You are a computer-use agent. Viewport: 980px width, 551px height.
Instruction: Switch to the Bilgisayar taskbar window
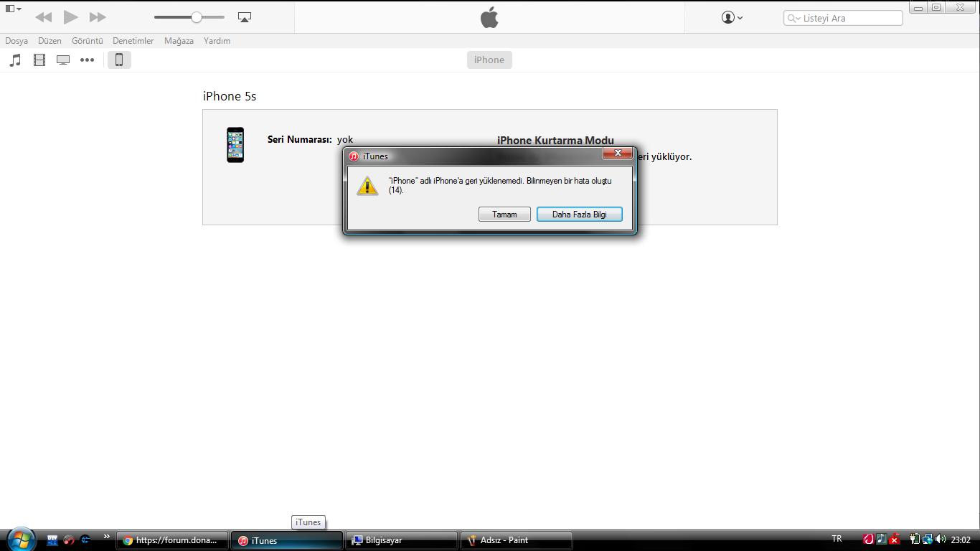[402, 540]
